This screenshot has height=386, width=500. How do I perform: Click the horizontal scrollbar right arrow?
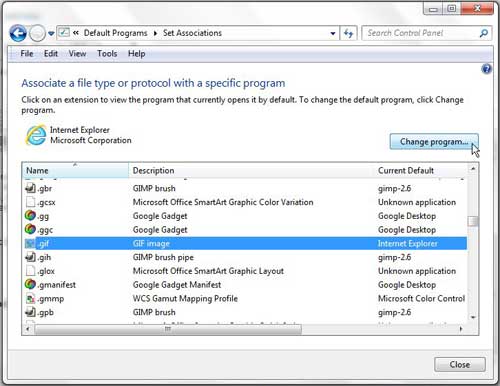[x=461, y=329]
